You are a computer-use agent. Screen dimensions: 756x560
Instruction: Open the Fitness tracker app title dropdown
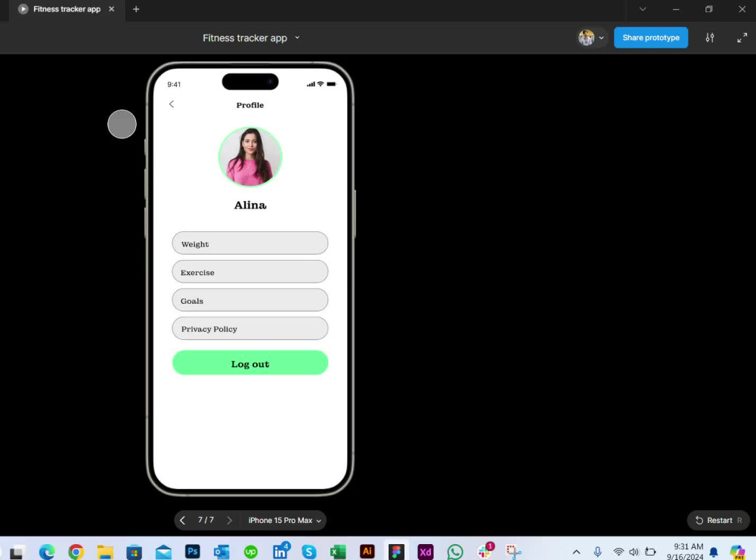click(x=297, y=38)
